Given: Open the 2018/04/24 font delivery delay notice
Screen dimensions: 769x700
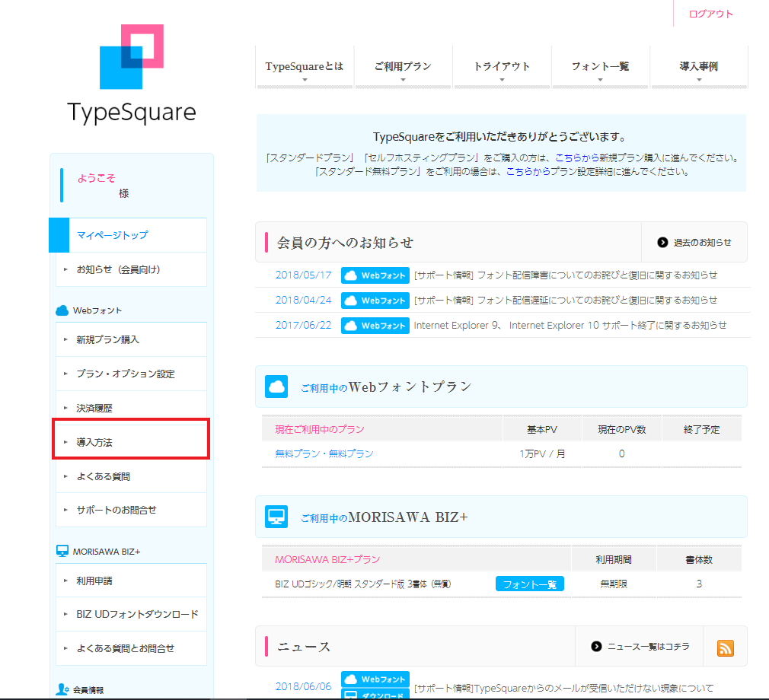Looking at the screenshot, I should pyautogui.click(x=566, y=301).
